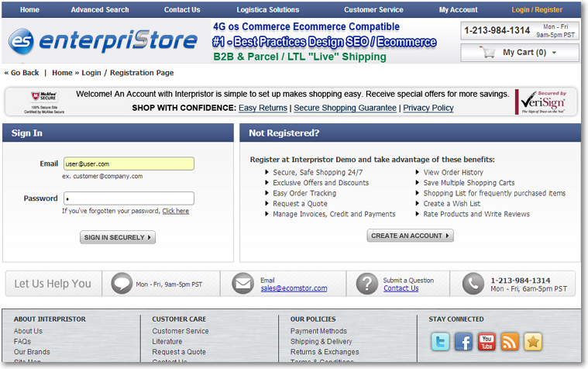
Task: Click Login / Register link
Action: click(537, 10)
